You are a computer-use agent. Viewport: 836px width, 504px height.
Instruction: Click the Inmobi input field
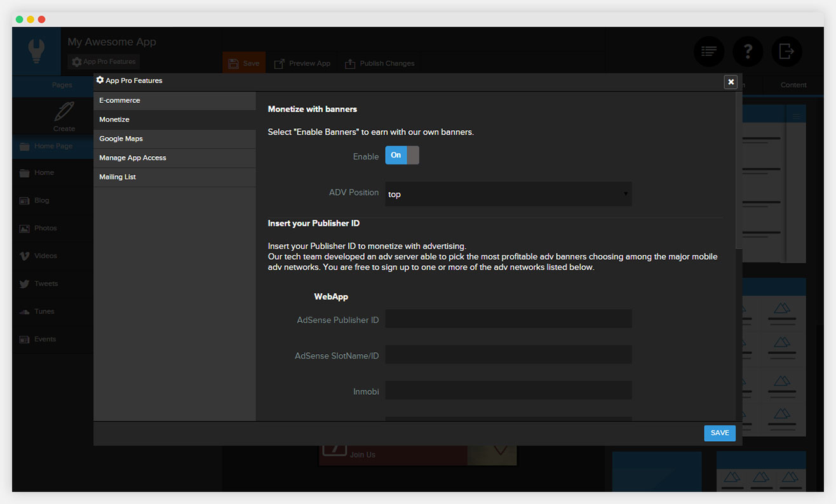508,390
